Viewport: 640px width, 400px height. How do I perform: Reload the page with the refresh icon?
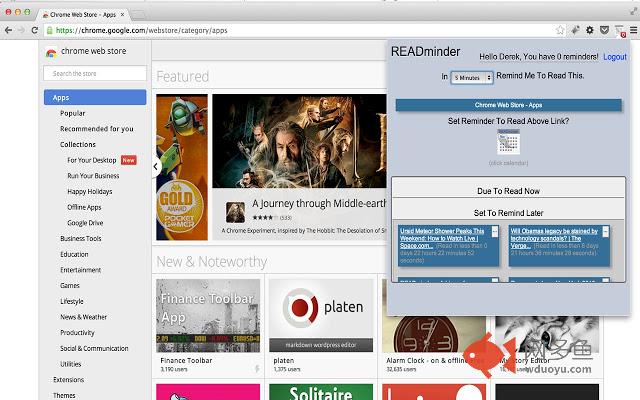(34, 30)
